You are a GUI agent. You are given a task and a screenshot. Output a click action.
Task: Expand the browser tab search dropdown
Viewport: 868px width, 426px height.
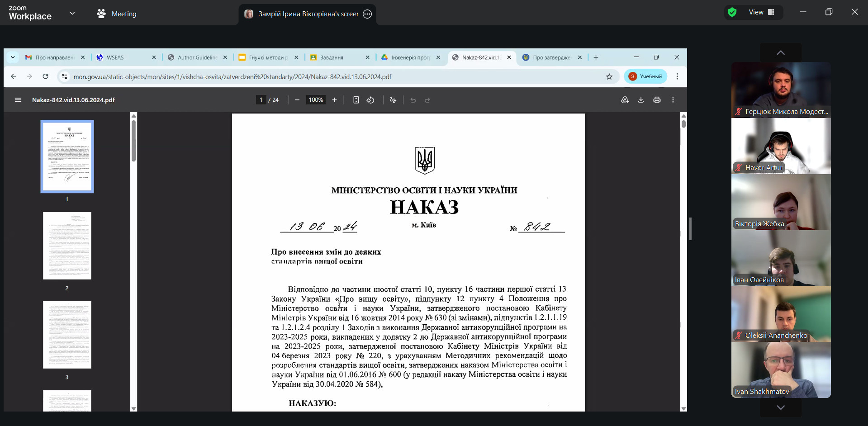13,57
